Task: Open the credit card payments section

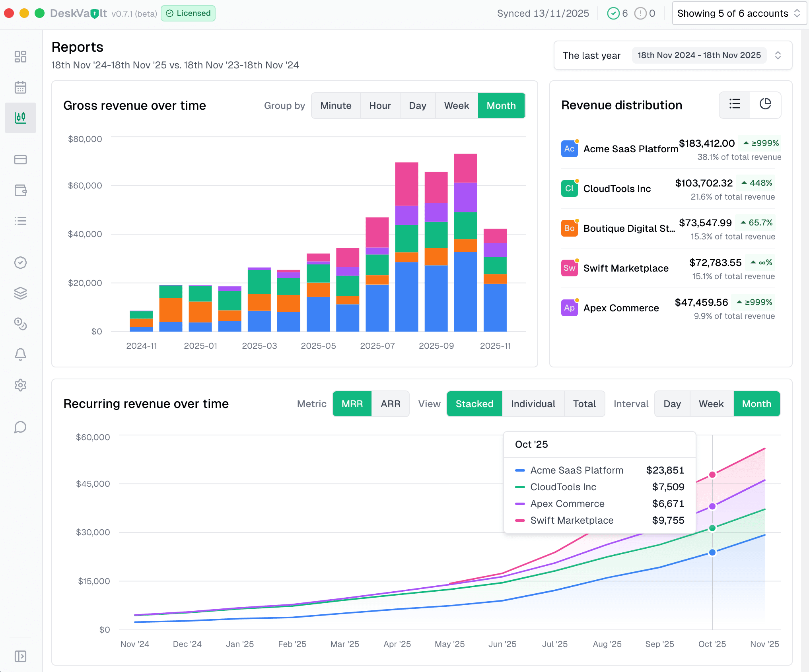Action: pos(20,159)
